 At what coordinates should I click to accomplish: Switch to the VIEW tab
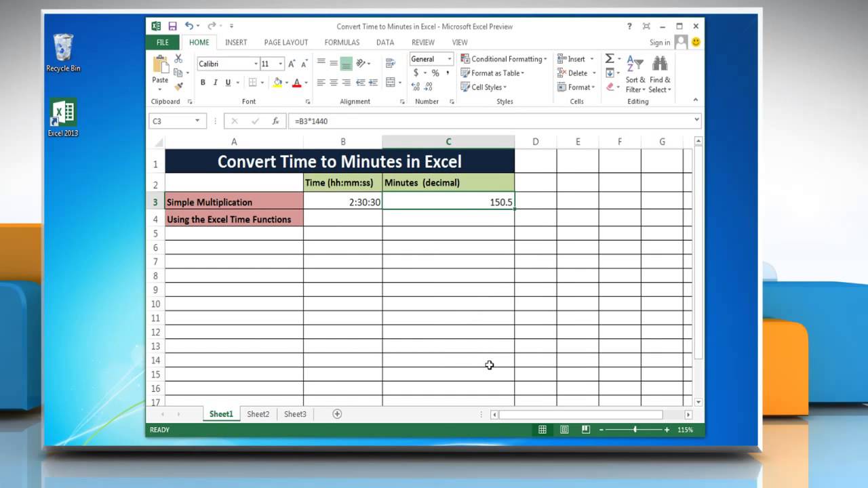coord(460,42)
